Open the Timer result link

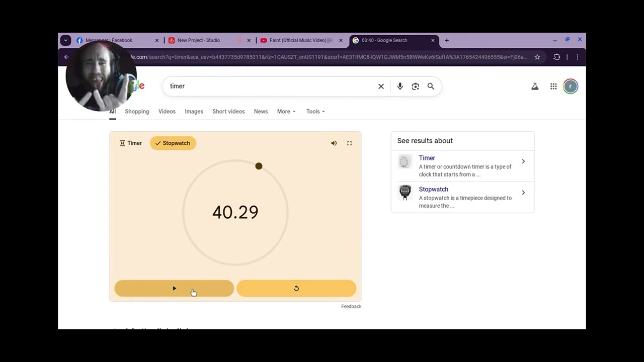pos(427,158)
